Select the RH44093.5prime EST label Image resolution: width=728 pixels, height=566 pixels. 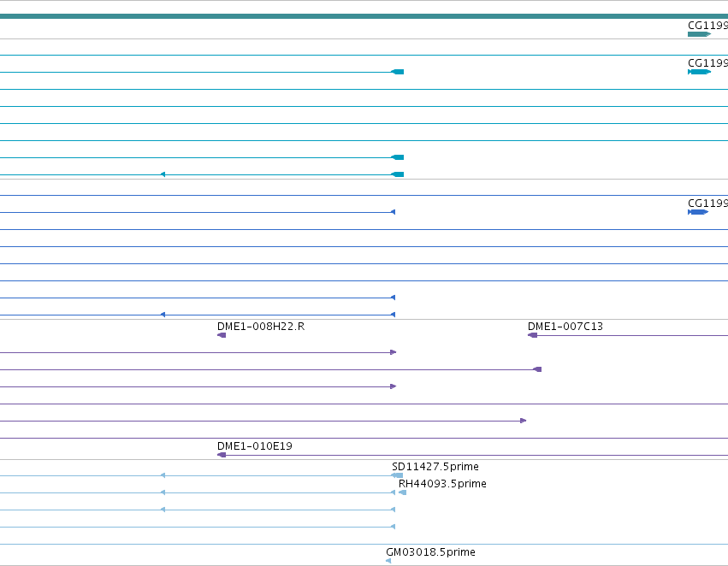click(x=442, y=483)
